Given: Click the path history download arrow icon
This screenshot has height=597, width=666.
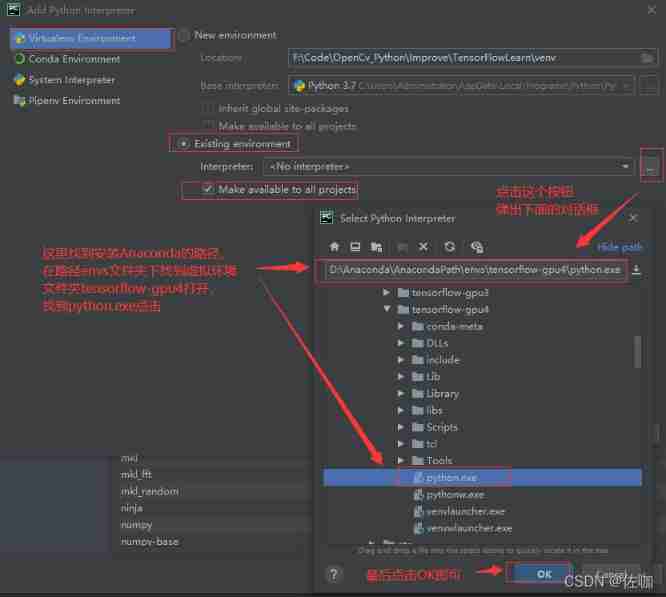Looking at the screenshot, I should pos(637,271).
